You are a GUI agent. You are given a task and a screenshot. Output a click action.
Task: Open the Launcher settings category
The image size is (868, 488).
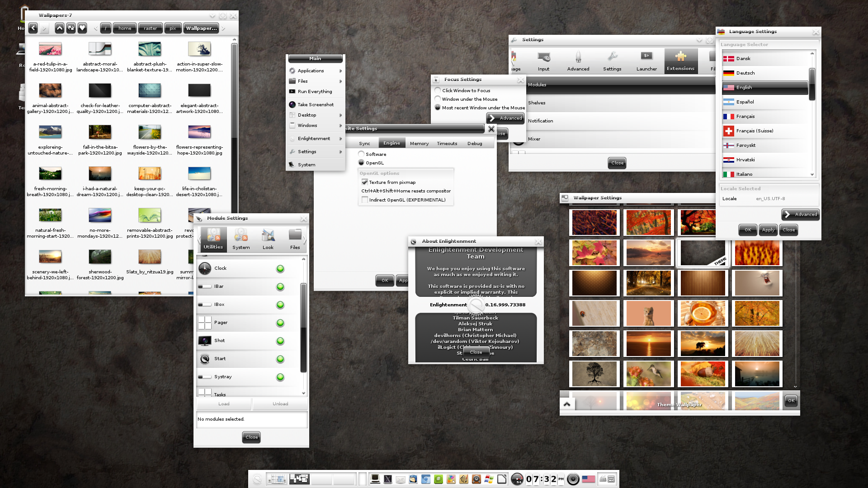coord(646,61)
